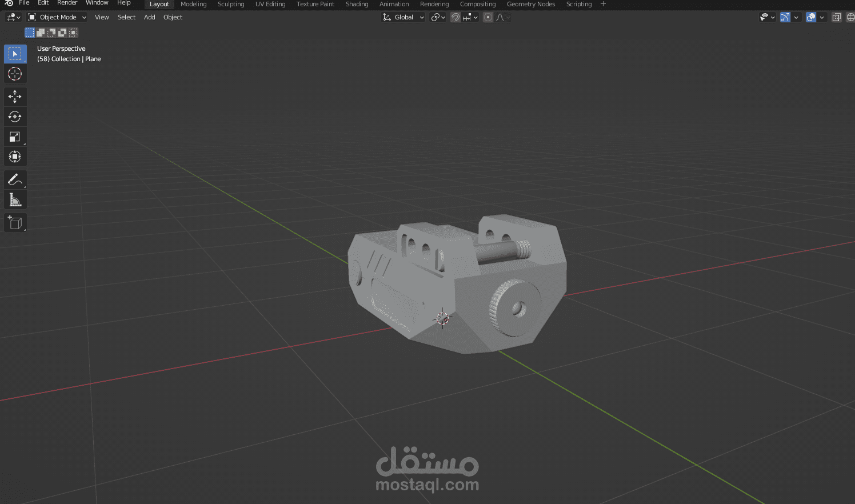Choose Subtract Selection mode icon

click(51, 33)
